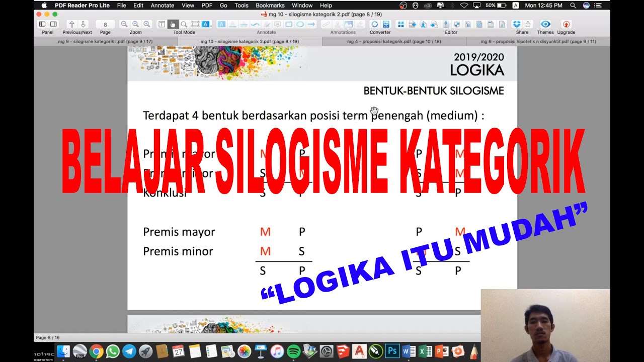Choose the Ellipse shape annotation tool

300,24
